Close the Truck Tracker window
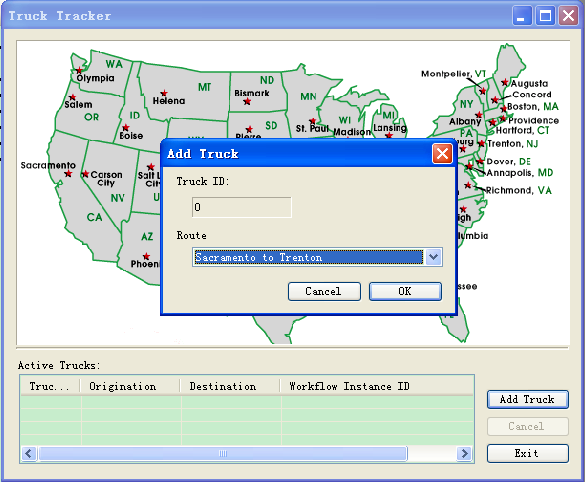585x482 pixels. (x=568, y=16)
